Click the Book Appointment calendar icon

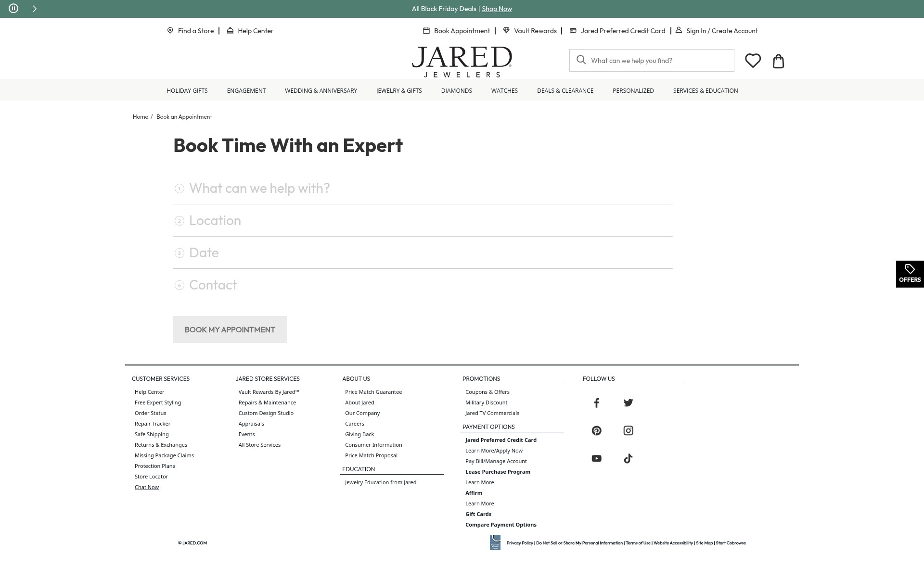click(x=426, y=30)
